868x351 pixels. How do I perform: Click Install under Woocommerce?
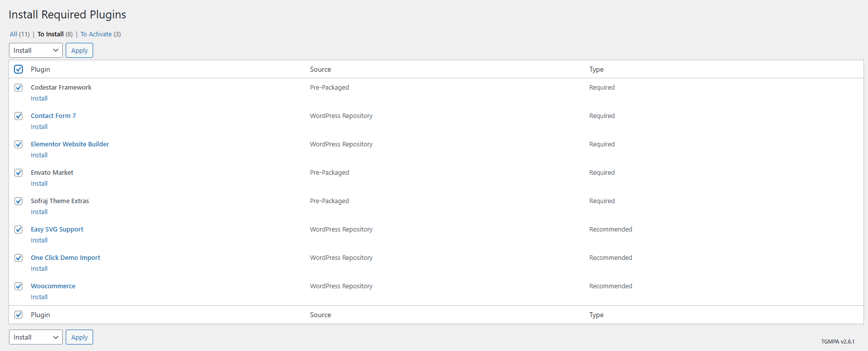[x=39, y=297]
